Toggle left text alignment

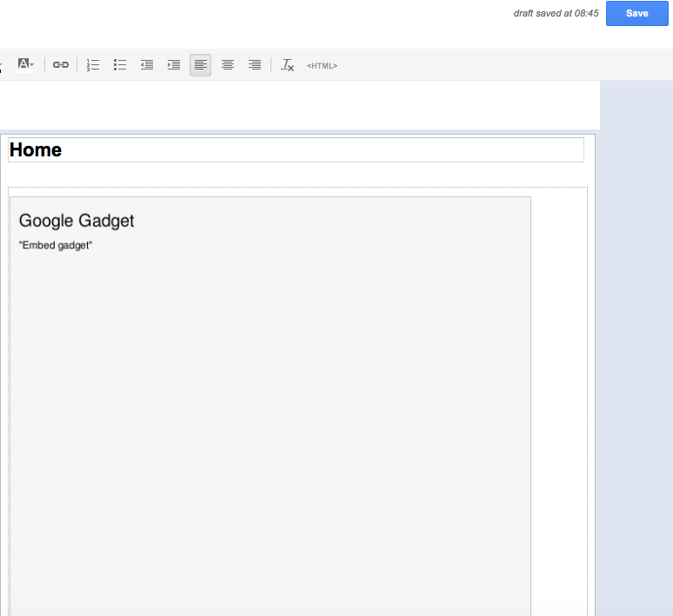click(x=201, y=65)
